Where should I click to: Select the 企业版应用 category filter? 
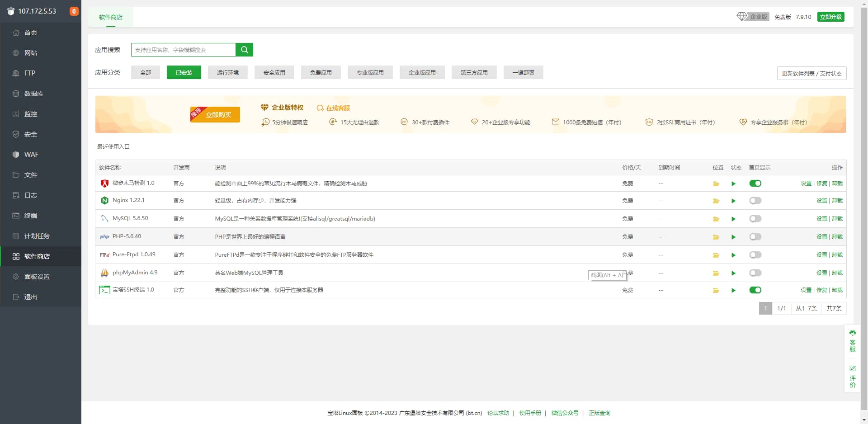(x=422, y=72)
